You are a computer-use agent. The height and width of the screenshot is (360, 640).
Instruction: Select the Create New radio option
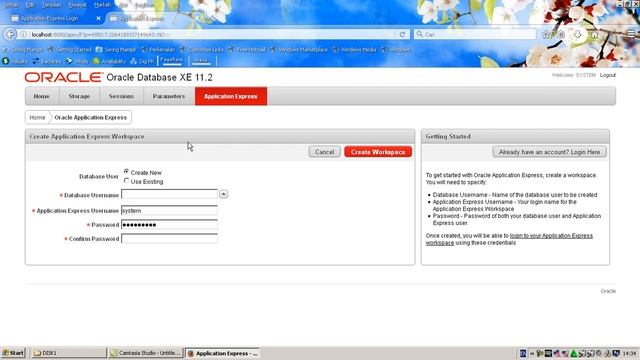127,172
